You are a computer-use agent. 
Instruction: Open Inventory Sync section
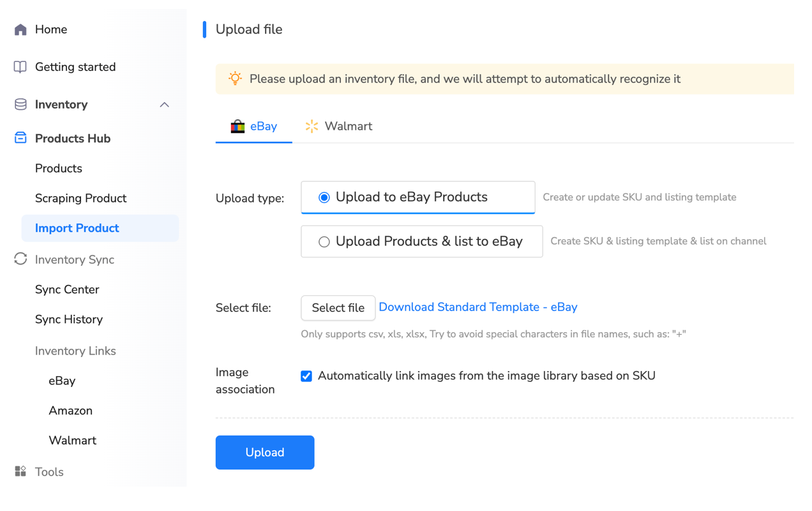click(x=75, y=259)
